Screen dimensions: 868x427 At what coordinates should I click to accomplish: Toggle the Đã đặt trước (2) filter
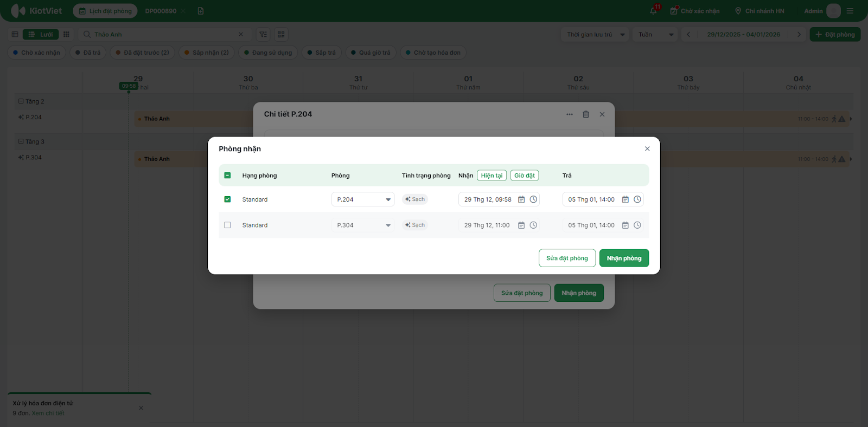[143, 53]
